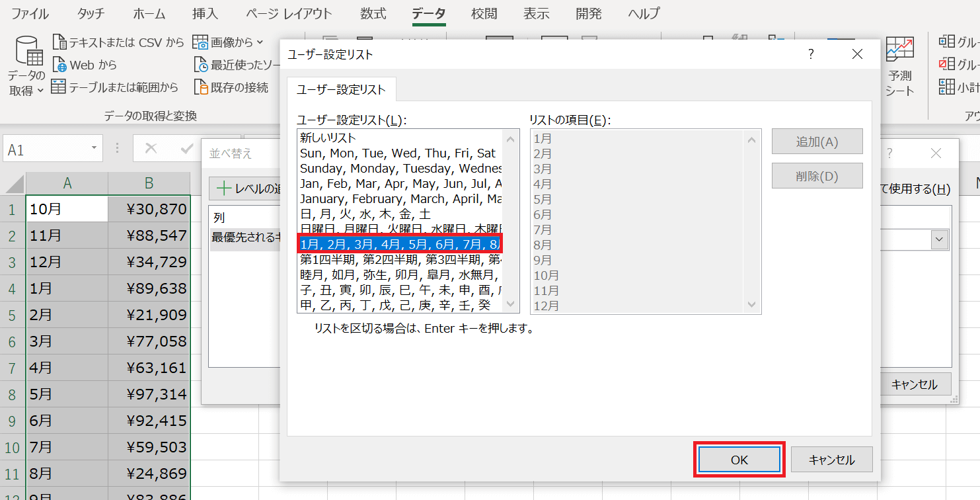
Task: Open the sort order combo box arrow
Action: [939, 239]
